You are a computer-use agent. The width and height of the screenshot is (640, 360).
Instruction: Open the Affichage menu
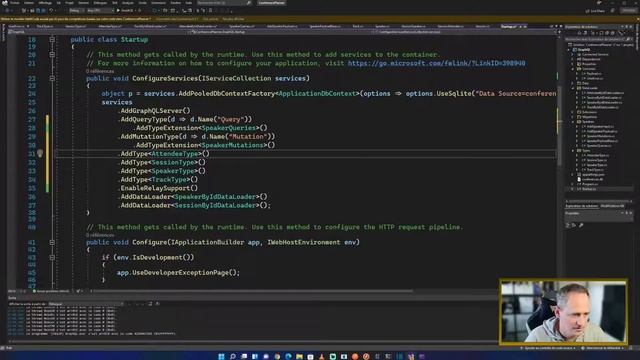coord(44,3)
